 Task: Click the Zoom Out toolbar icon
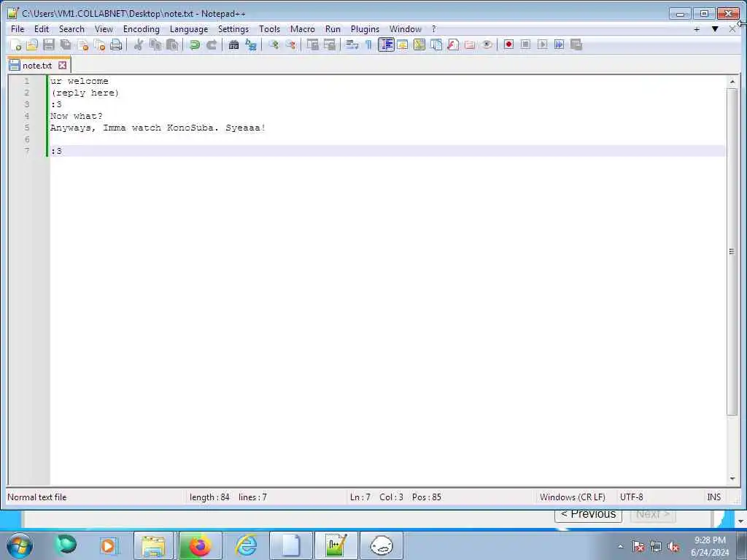[290, 44]
